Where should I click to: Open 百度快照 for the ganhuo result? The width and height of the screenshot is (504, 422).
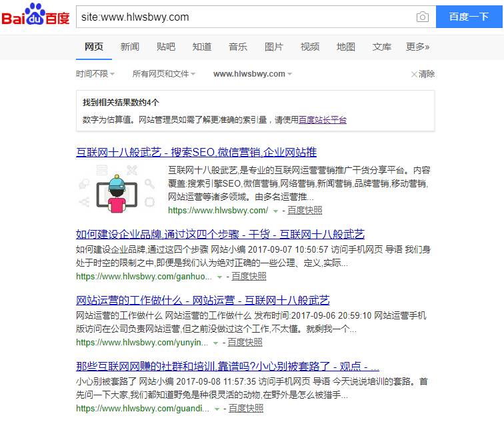coord(249,277)
